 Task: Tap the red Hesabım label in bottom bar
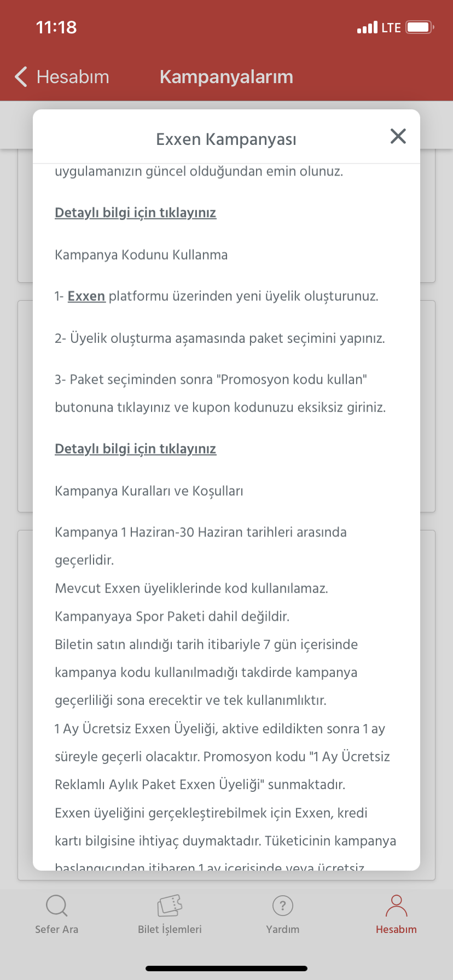tap(396, 930)
